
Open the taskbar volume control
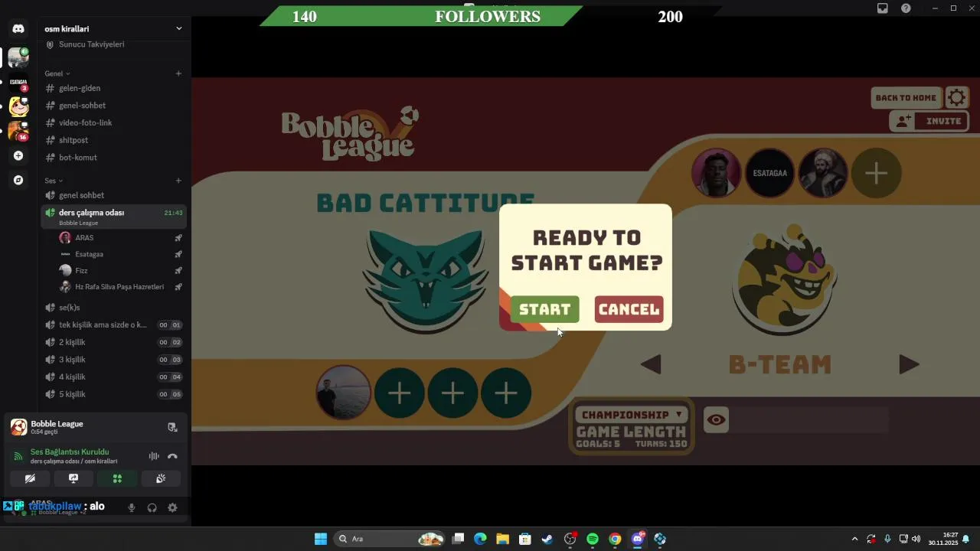pyautogui.click(x=916, y=539)
